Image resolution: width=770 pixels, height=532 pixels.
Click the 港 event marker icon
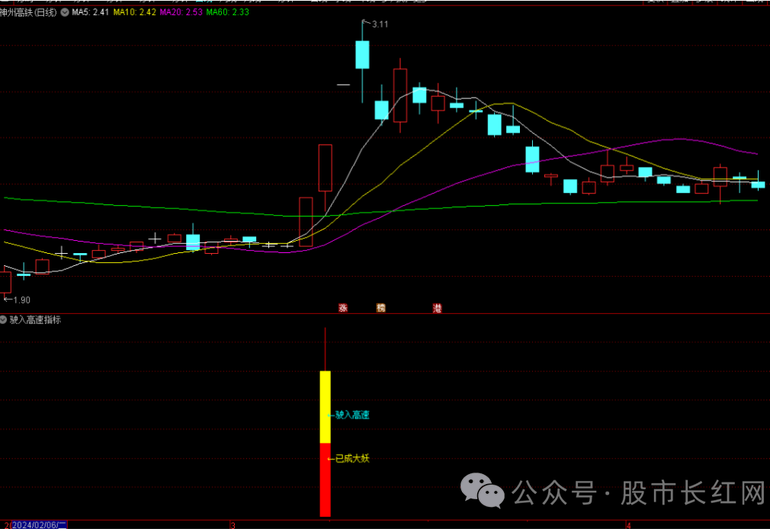437,308
